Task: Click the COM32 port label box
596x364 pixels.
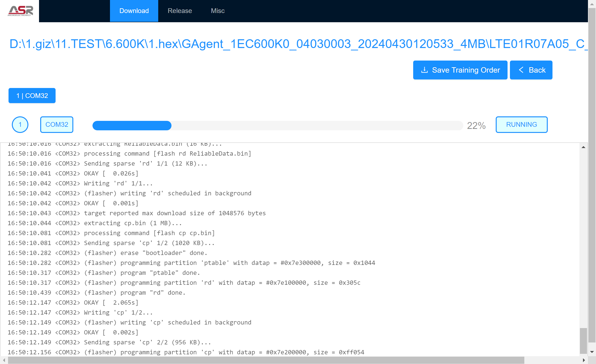Action: pyautogui.click(x=57, y=125)
